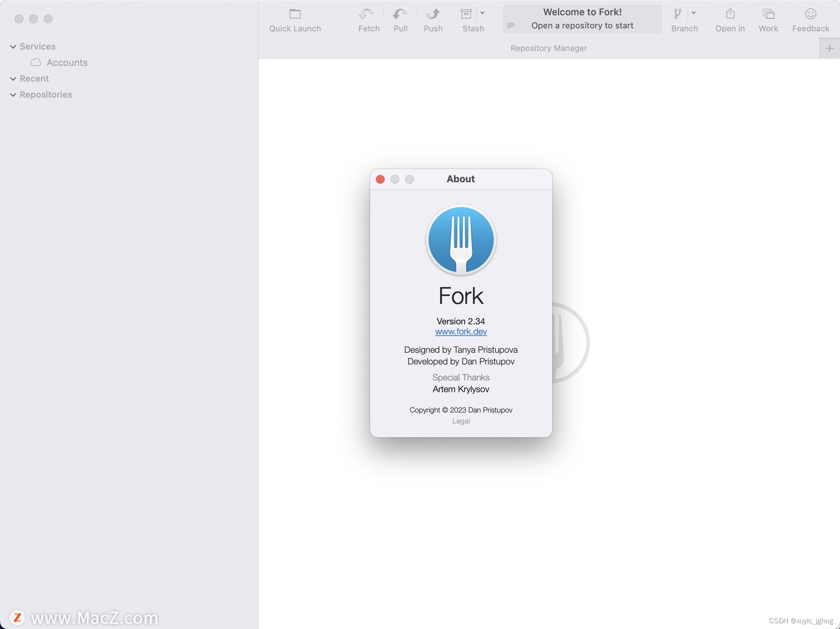Collapse the Repositories section
The height and width of the screenshot is (629, 840).
click(13, 95)
